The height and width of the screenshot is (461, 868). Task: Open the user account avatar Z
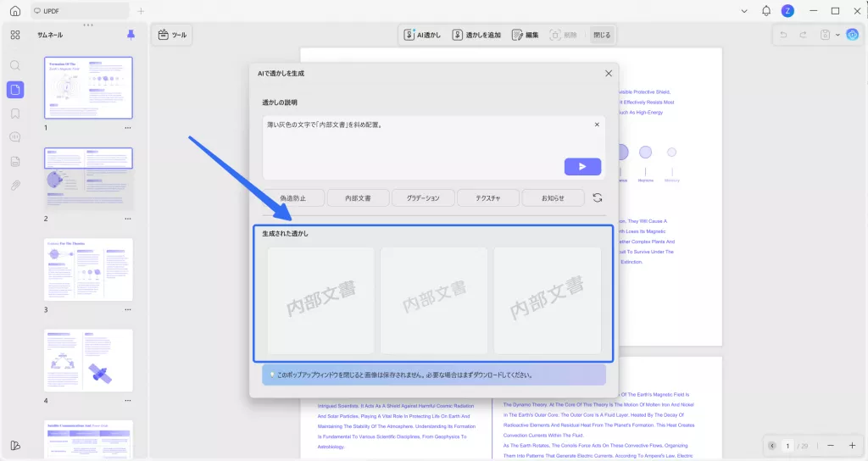click(x=787, y=11)
